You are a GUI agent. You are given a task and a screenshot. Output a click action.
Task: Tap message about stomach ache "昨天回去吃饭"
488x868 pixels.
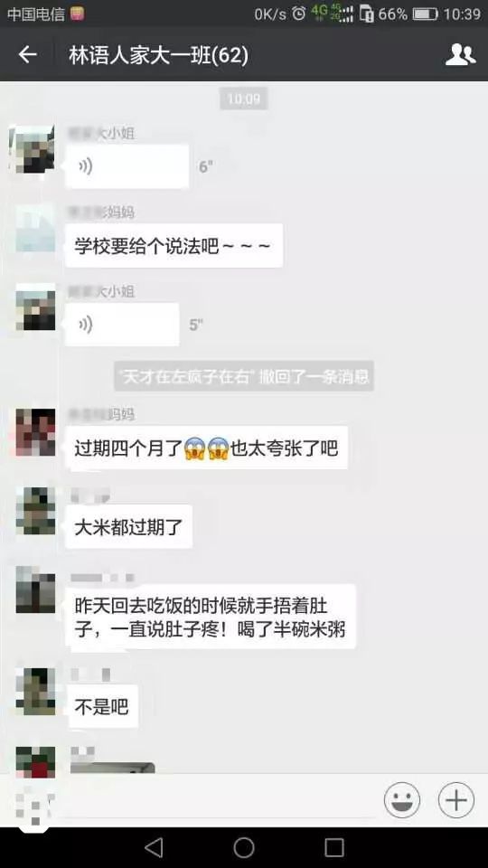211,617
